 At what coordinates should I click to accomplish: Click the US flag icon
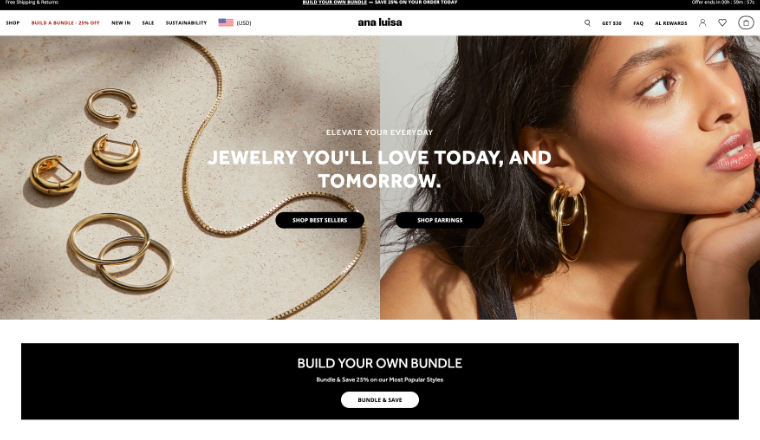(226, 22)
